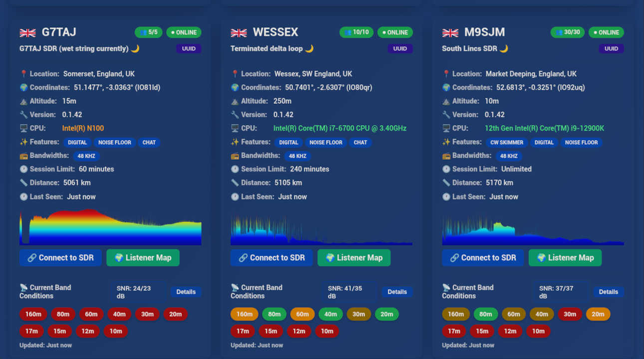The image size is (644, 359).
Task: Click the CW SKIMMER feature tag on M9SJM
Action: (506, 143)
